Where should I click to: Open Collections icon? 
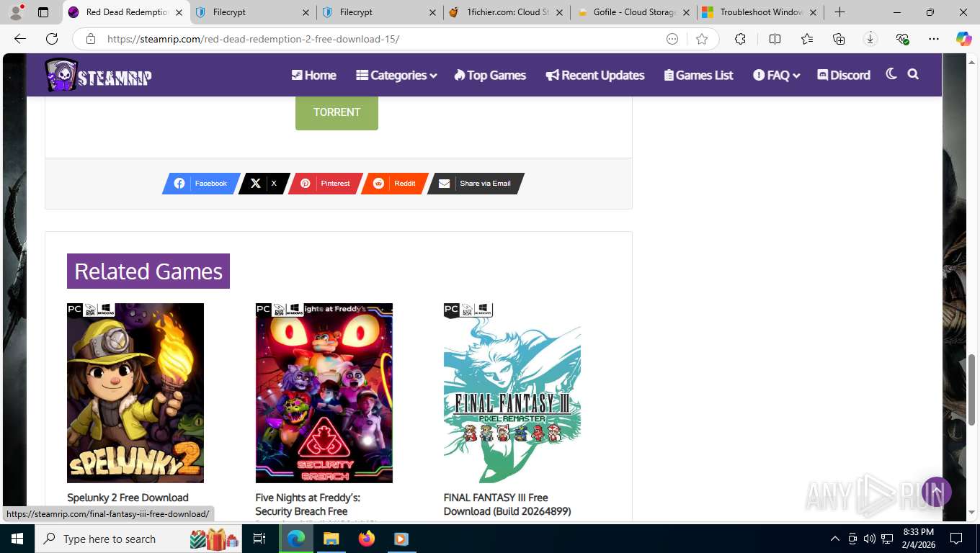click(x=839, y=39)
